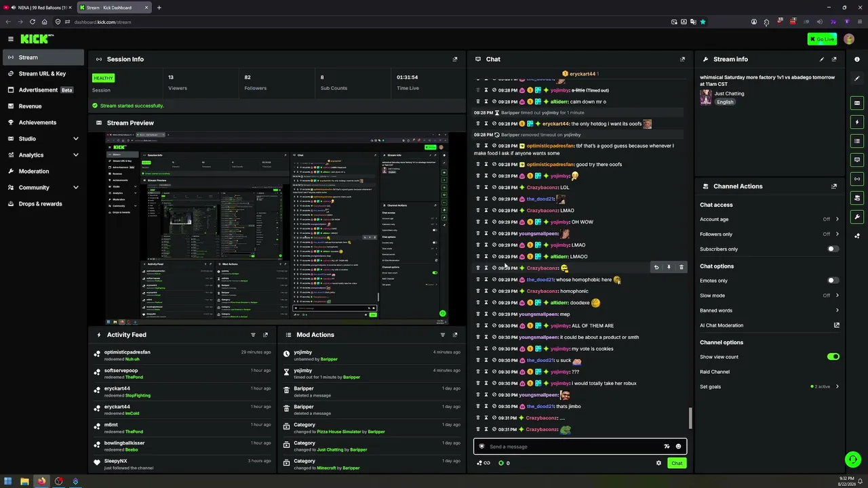Click the pencil icon in right rail
The width and height of the screenshot is (868, 488).
coord(857,79)
